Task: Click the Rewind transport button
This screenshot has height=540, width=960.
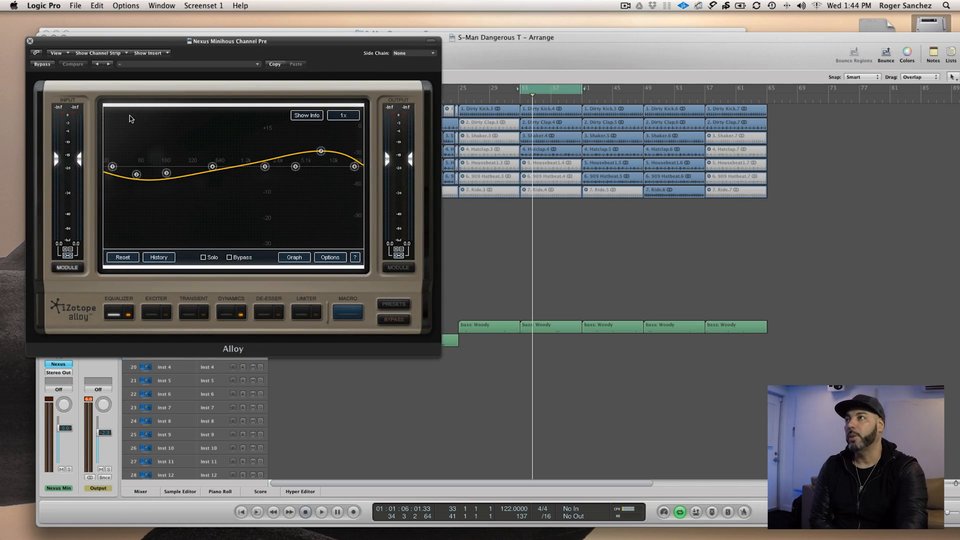Action: (x=273, y=512)
